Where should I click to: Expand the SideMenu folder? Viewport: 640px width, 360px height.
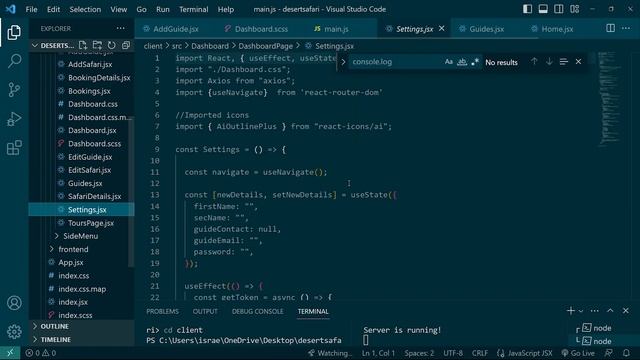[80, 236]
